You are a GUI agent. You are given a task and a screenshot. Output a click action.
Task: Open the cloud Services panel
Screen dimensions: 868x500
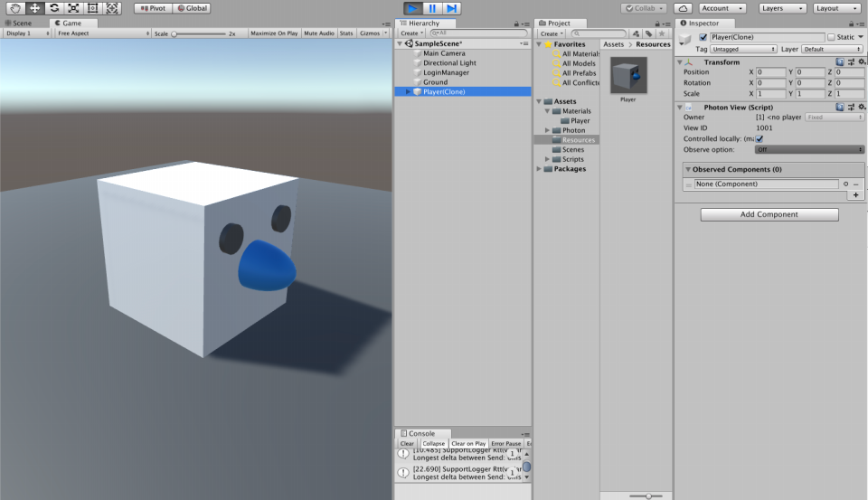coord(684,8)
